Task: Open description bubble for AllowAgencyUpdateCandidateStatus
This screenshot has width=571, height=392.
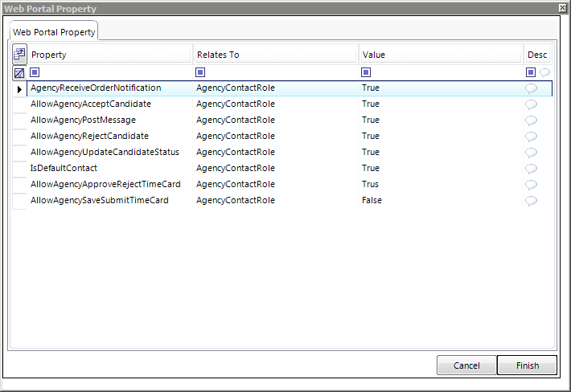Action: (532, 153)
